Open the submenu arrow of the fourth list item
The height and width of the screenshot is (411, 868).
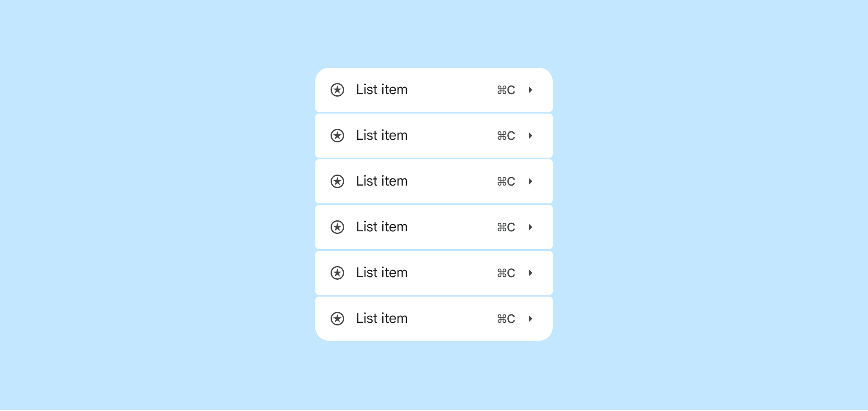(530, 227)
